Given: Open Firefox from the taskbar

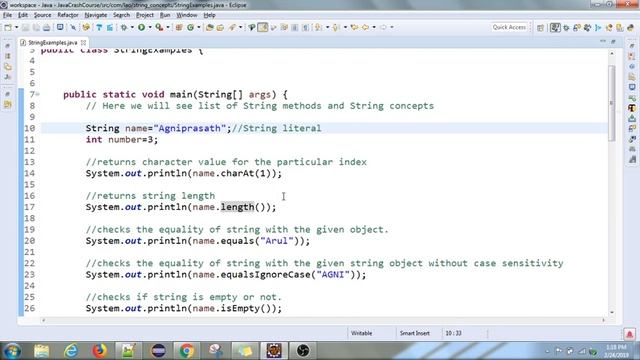Looking at the screenshot, I should click(99, 351).
